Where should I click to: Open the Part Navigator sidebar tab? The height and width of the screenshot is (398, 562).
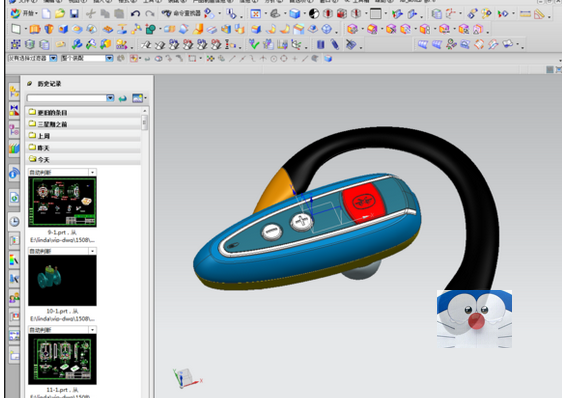coord(14,129)
